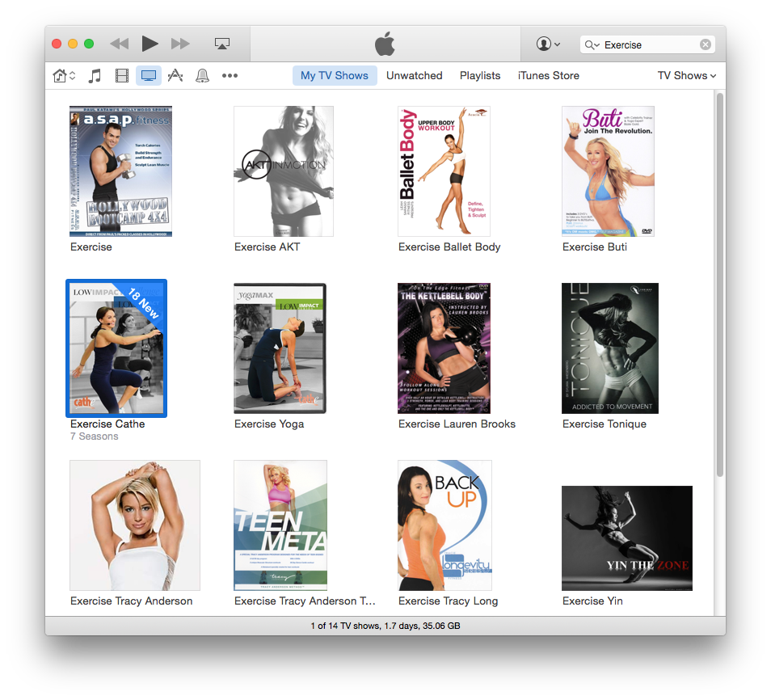The image size is (771, 700).
Task: Open the yogaMAX Exercise Yoga artwork
Action: [x=280, y=348]
